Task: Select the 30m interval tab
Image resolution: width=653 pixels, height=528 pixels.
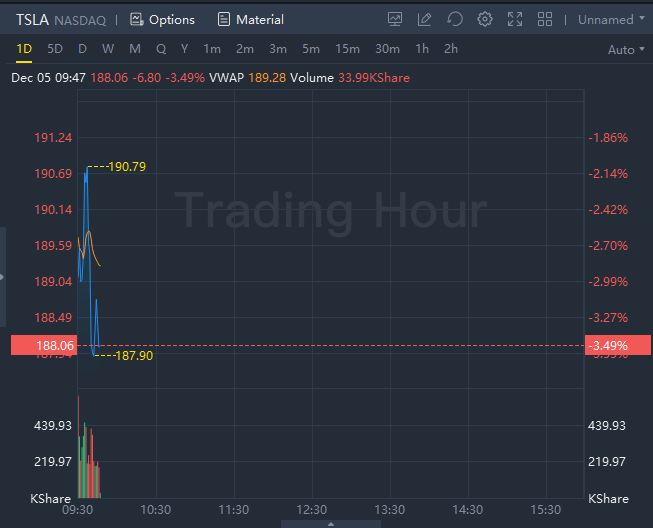Action: (387, 49)
